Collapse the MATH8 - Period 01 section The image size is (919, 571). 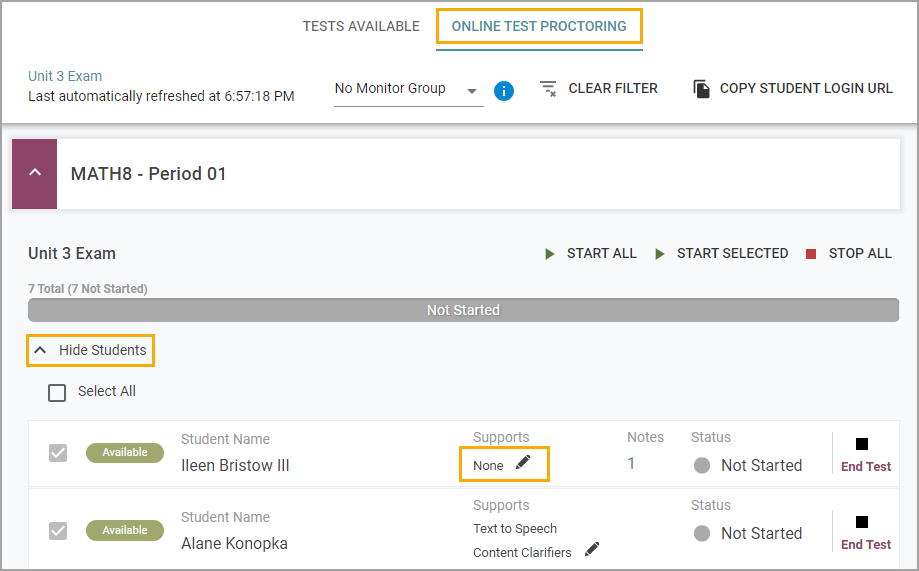[x=35, y=174]
